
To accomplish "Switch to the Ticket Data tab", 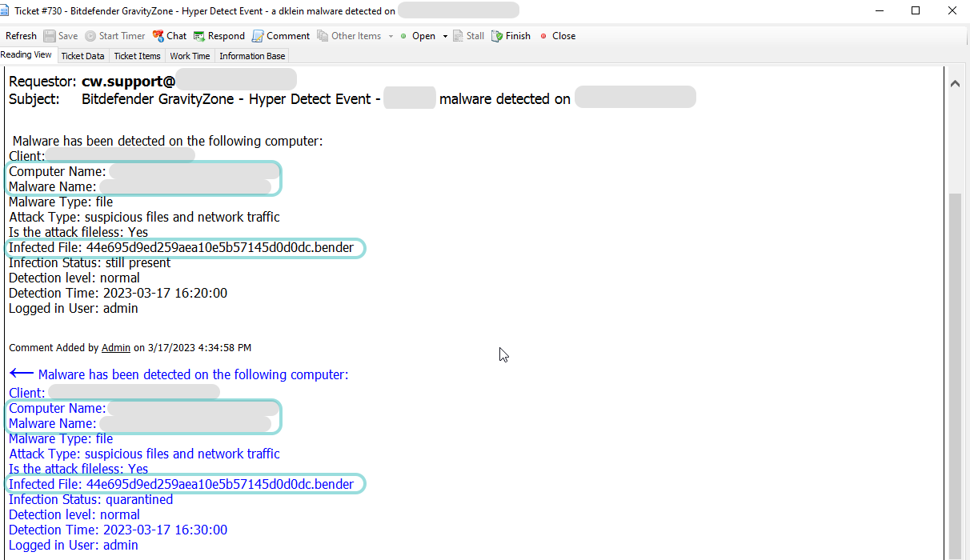I will pyautogui.click(x=82, y=55).
